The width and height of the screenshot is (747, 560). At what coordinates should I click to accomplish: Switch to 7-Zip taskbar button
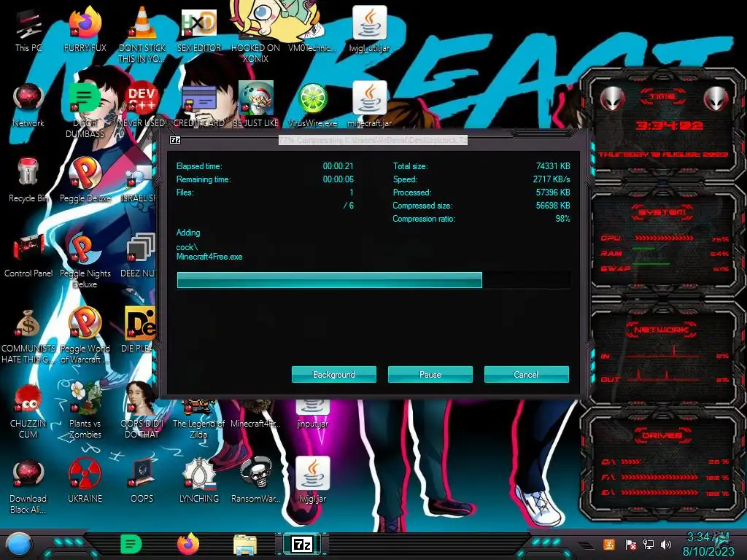[302, 544]
